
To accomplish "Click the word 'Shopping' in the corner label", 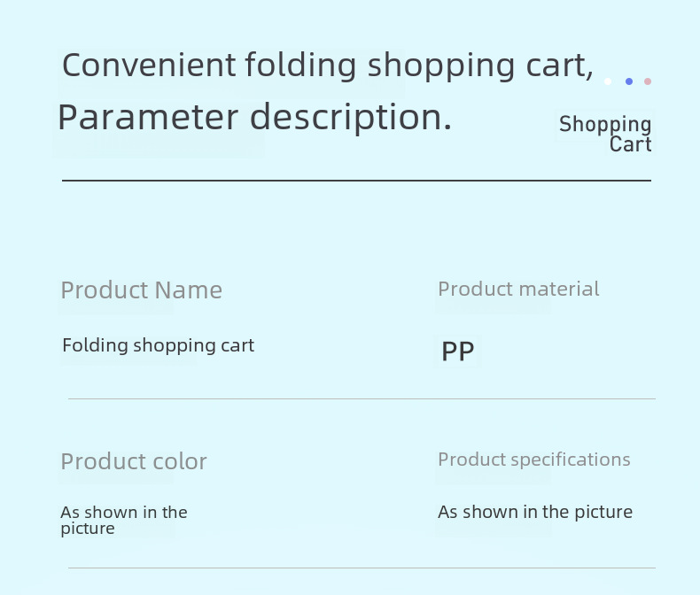I will [605, 124].
